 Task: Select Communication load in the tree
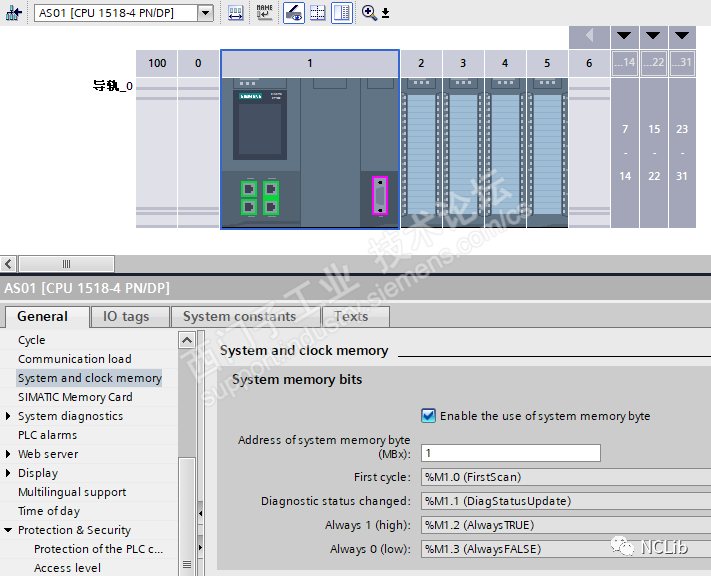click(74, 359)
